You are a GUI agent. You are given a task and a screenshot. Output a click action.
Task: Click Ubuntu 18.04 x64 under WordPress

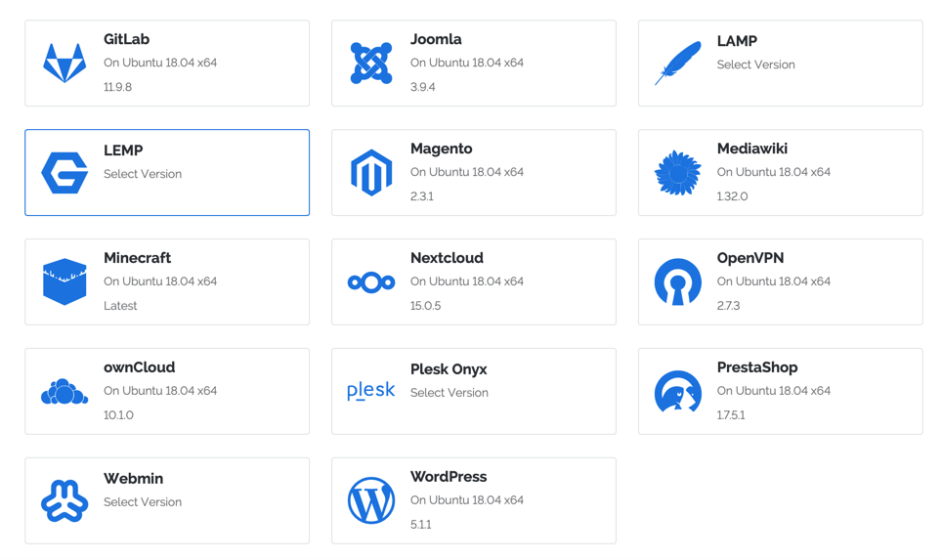pyautogui.click(x=477, y=500)
